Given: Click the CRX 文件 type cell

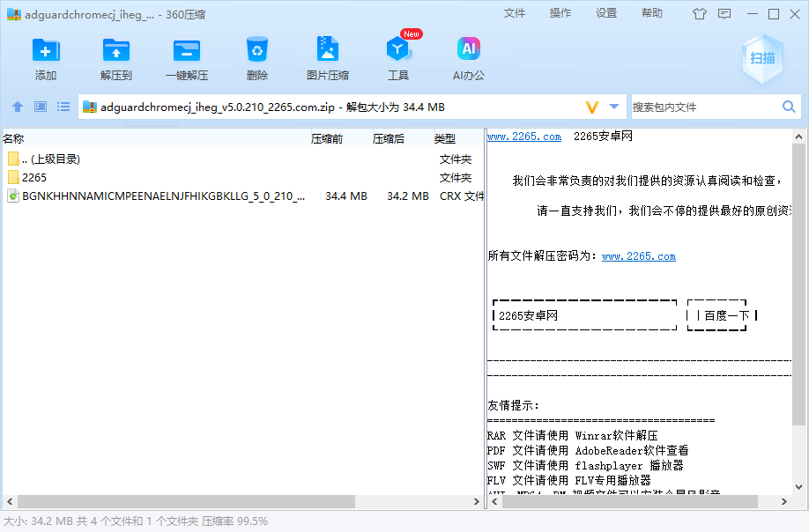Looking at the screenshot, I should click(x=461, y=196).
